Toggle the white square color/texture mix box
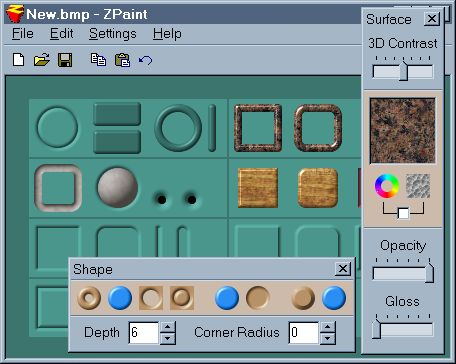Screen dimensions: 456x364 pos(403,213)
